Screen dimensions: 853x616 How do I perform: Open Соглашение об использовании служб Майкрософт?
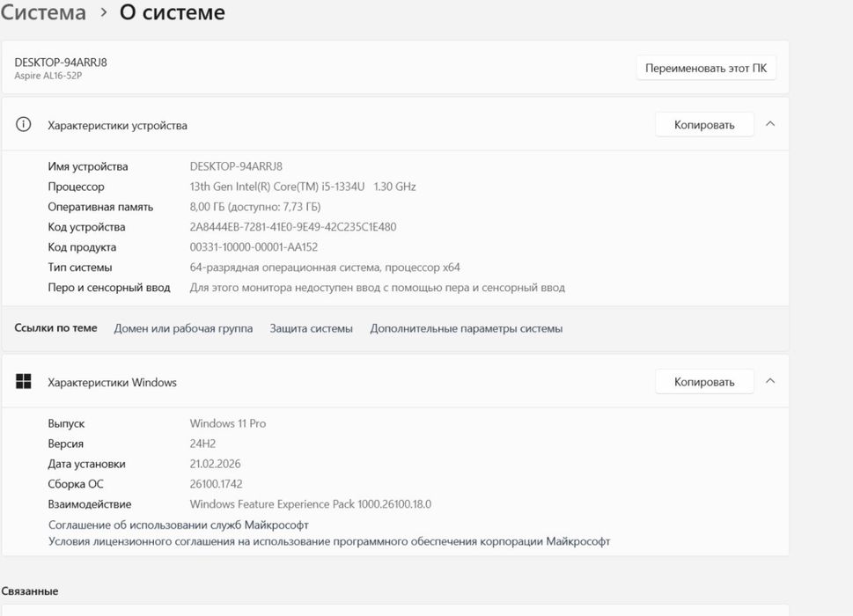[179, 524]
